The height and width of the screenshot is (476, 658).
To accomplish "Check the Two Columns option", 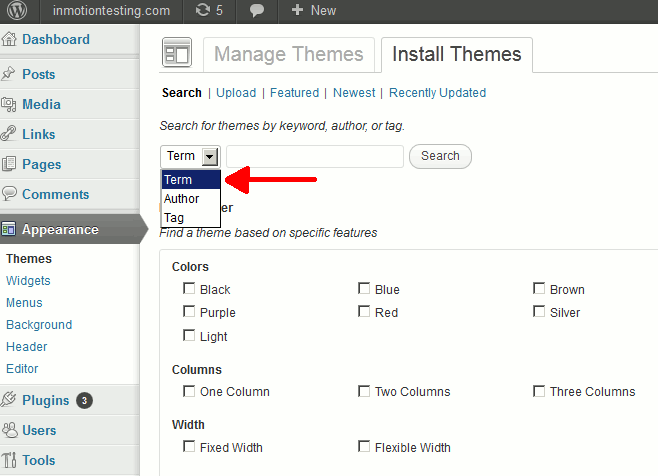I will [x=364, y=391].
